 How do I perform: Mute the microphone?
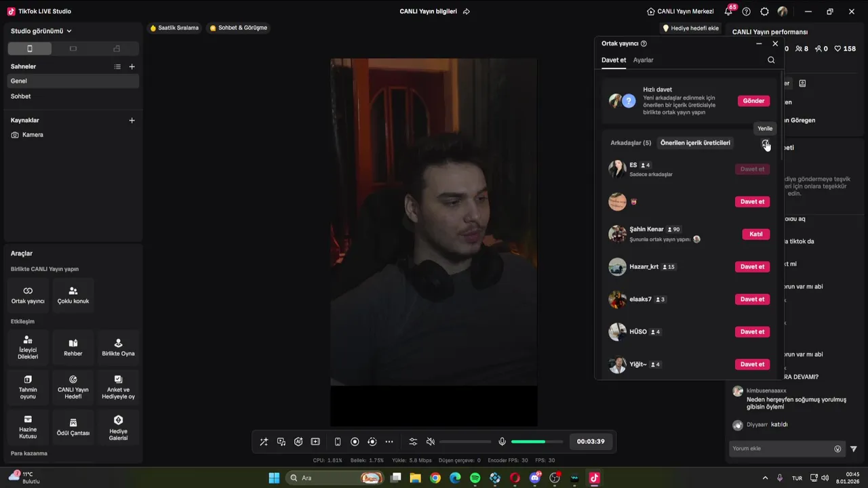(502, 442)
